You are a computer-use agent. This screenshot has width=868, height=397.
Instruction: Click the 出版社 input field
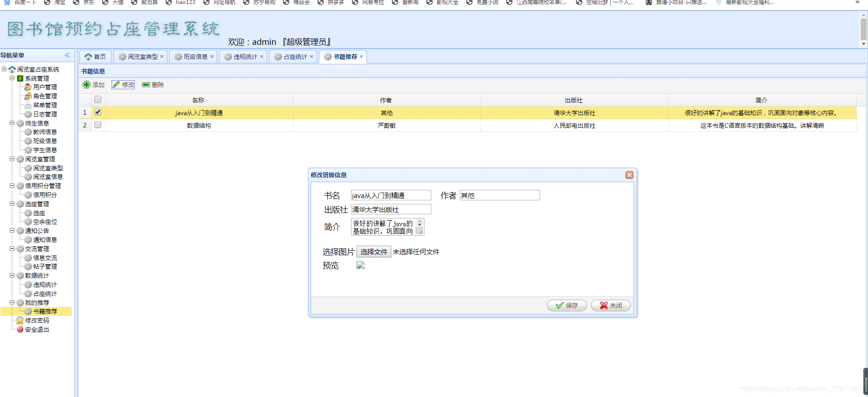pyautogui.click(x=391, y=209)
